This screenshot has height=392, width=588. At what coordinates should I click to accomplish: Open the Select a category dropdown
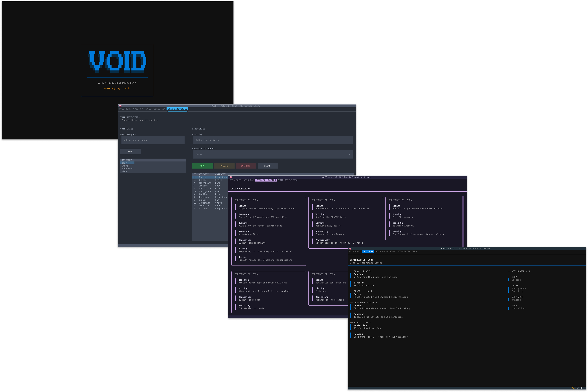pyautogui.click(x=273, y=154)
